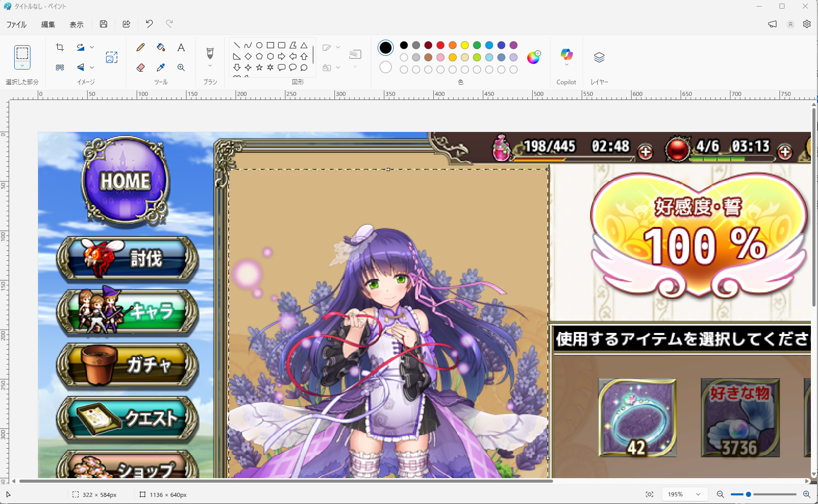Image resolution: width=818 pixels, height=504 pixels.
Task: Click the horizontal canvas scrollbar
Action: [x=286, y=481]
